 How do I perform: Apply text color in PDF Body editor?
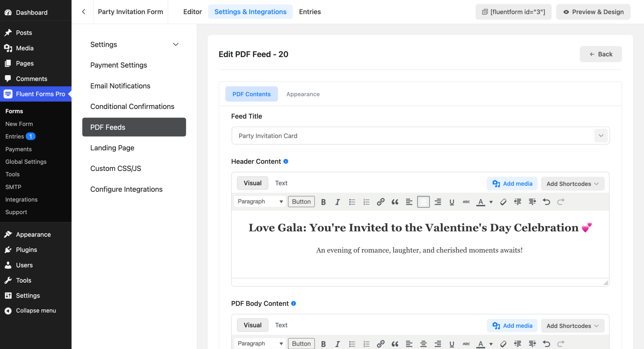pos(480,344)
